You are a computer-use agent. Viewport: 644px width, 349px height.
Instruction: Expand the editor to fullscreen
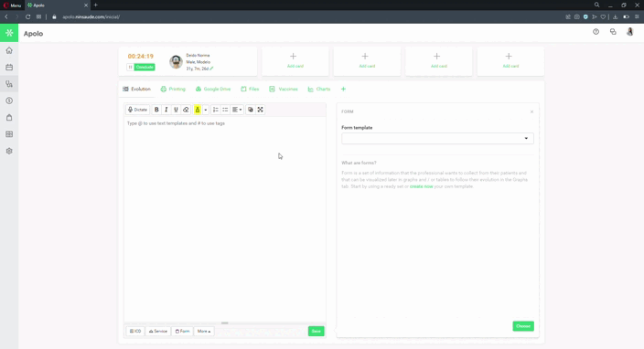(x=261, y=110)
